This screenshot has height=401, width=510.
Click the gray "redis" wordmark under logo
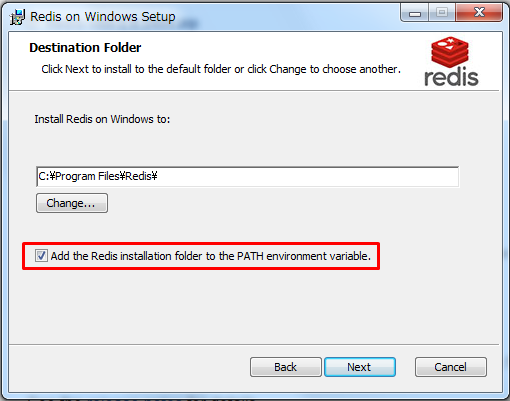click(451, 77)
